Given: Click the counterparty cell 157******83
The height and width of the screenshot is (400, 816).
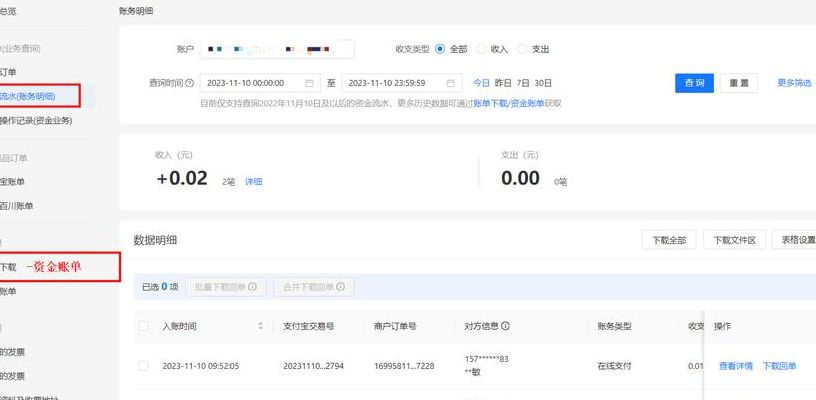Looking at the screenshot, I should (x=486, y=359).
